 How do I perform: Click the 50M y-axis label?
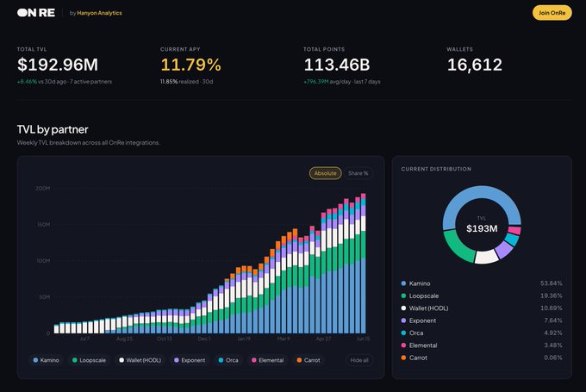point(45,297)
